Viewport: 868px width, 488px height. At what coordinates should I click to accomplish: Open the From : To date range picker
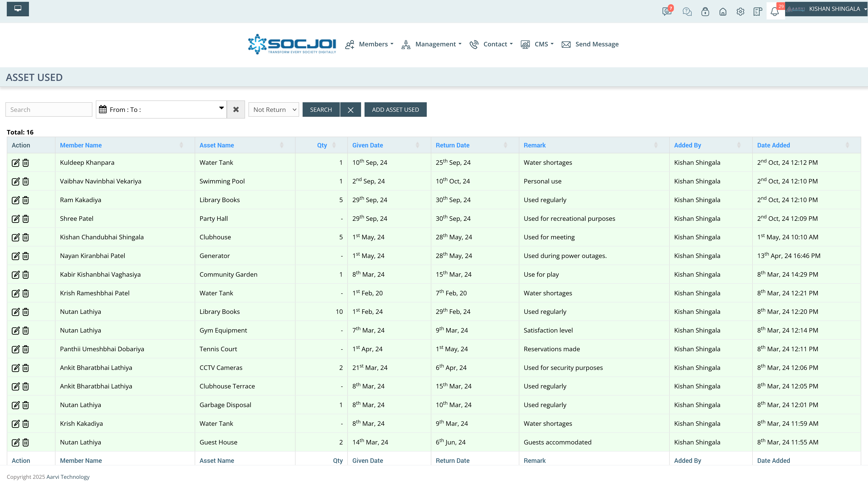161,109
